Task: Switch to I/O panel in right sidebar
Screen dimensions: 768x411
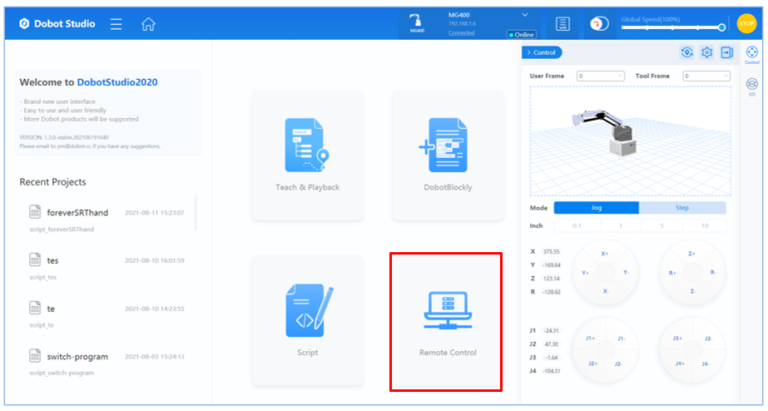Action: (x=752, y=86)
